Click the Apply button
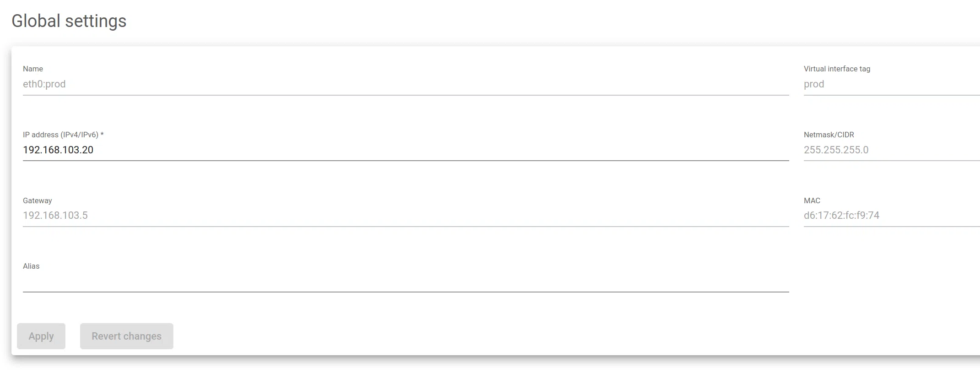Viewport: 980px width, 379px height. (41, 336)
